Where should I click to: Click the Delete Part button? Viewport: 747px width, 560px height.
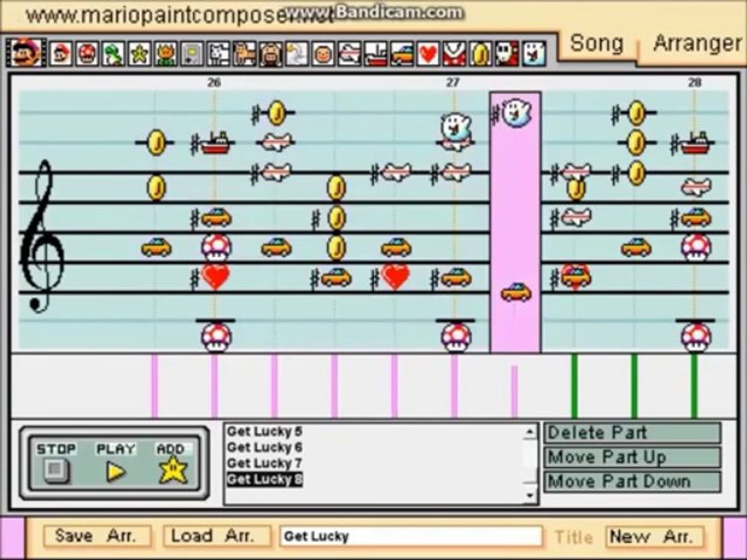[632, 433]
